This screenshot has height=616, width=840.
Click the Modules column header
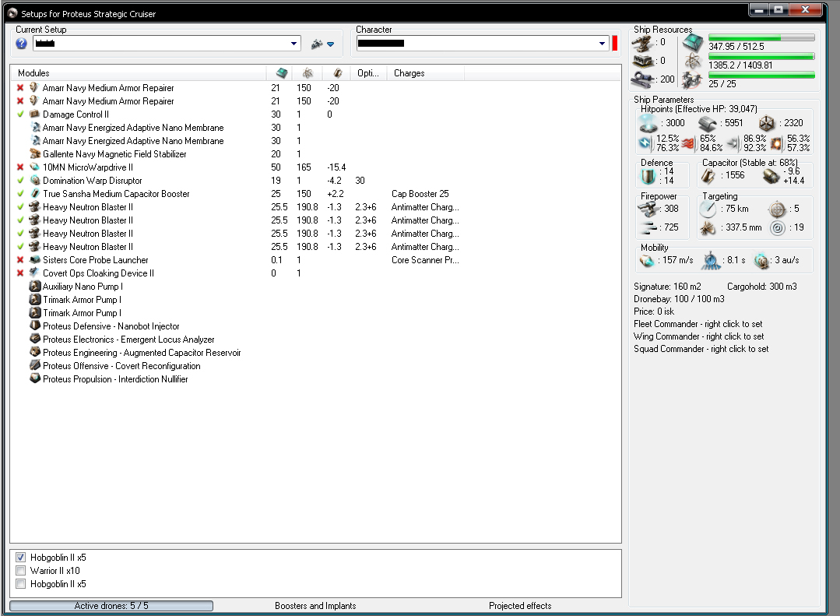[x=139, y=73]
